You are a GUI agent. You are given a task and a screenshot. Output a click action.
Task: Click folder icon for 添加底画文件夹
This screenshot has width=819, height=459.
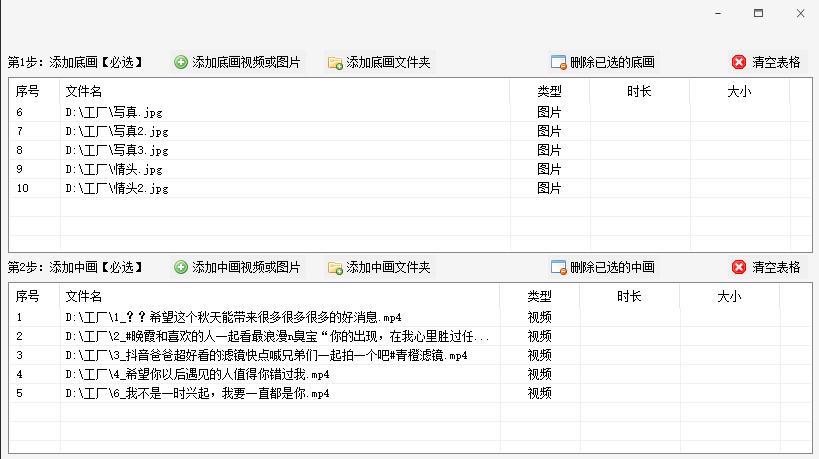pos(335,63)
